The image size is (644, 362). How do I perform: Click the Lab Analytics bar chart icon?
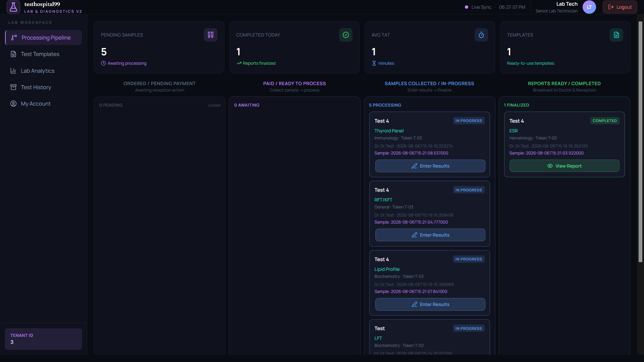click(13, 71)
